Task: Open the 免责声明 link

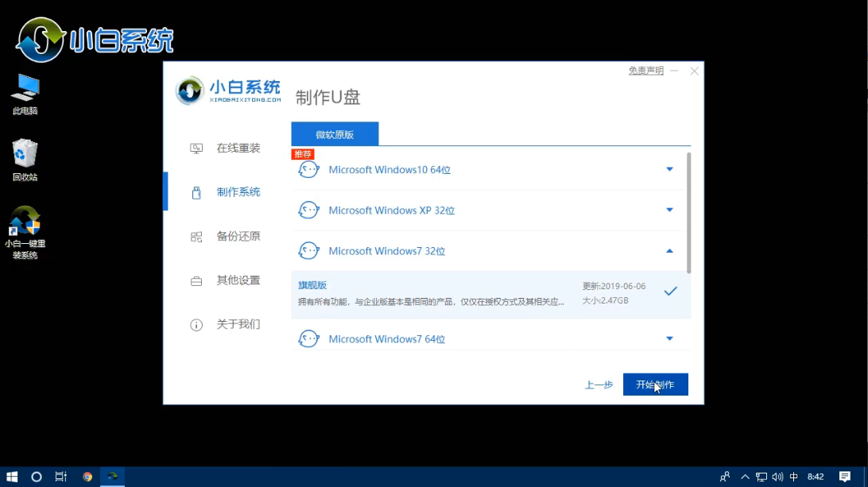Action: click(645, 71)
